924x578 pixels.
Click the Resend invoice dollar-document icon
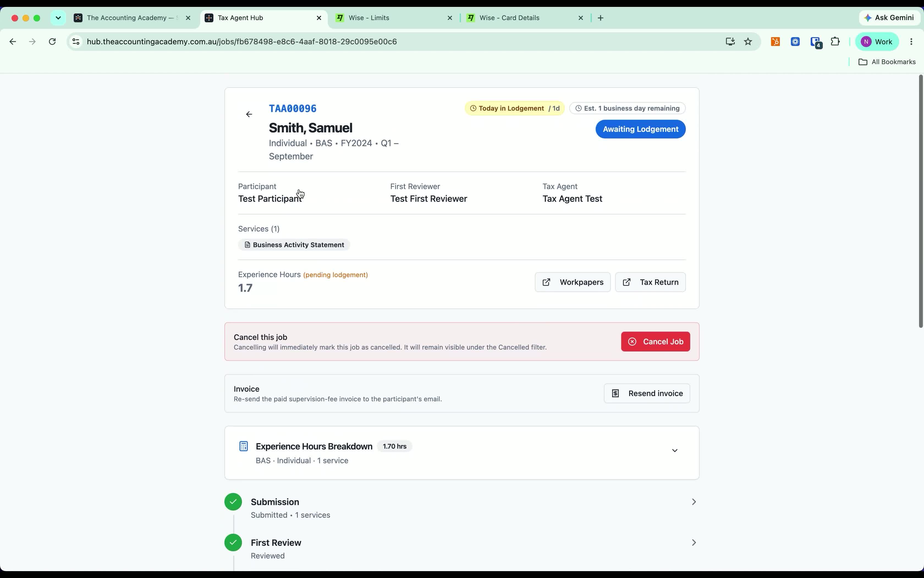click(615, 393)
